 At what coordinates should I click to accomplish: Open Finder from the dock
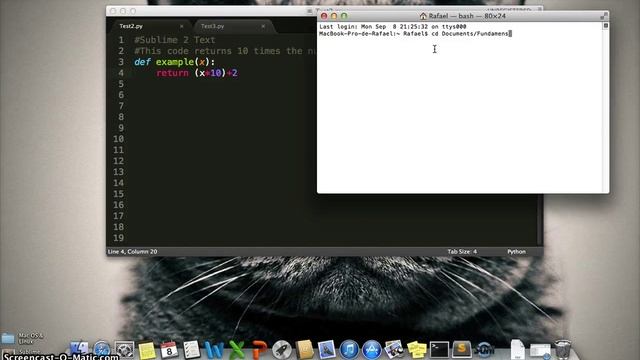(x=79, y=350)
